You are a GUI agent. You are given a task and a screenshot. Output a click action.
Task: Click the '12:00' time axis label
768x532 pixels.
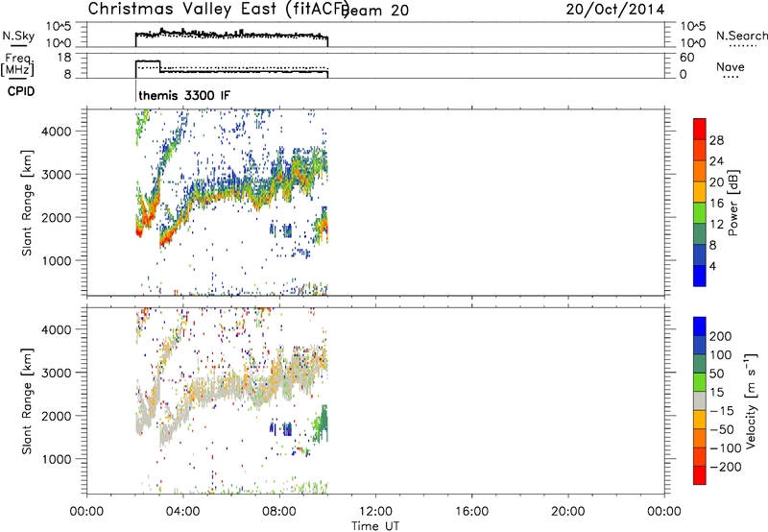tap(375, 512)
